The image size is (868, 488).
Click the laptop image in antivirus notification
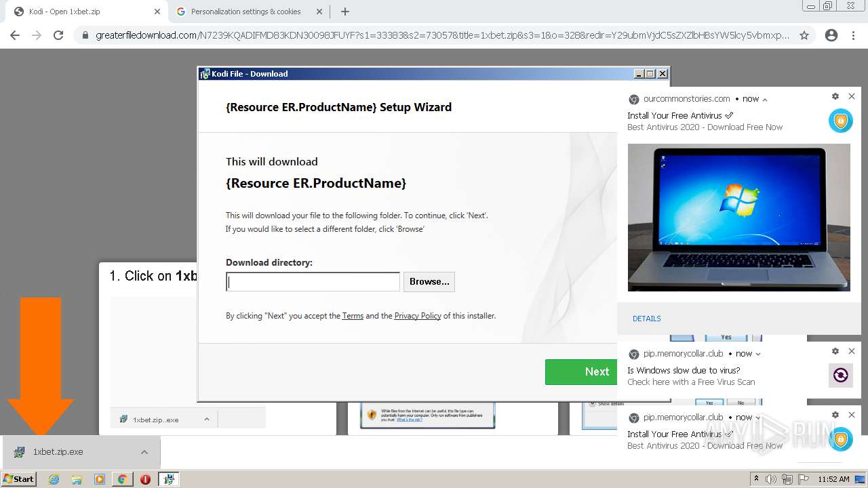pyautogui.click(x=739, y=218)
